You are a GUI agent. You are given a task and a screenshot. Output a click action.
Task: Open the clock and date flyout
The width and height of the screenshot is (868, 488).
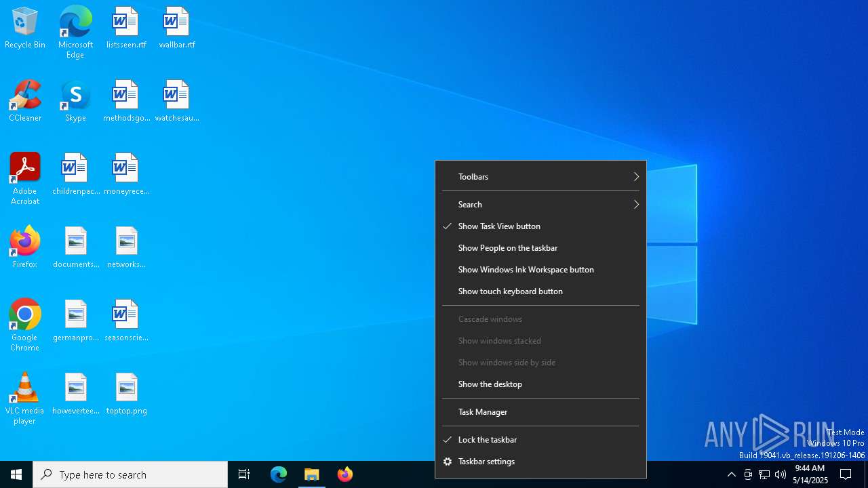pos(810,474)
